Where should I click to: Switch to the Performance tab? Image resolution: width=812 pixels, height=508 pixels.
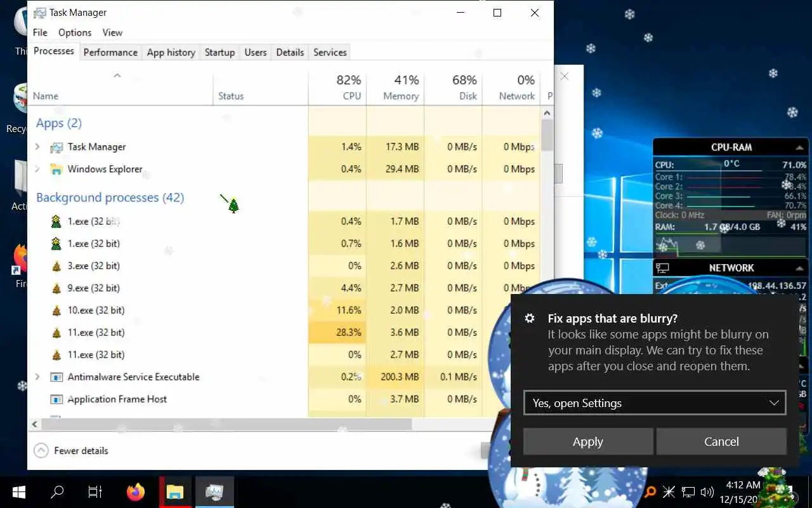click(110, 53)
